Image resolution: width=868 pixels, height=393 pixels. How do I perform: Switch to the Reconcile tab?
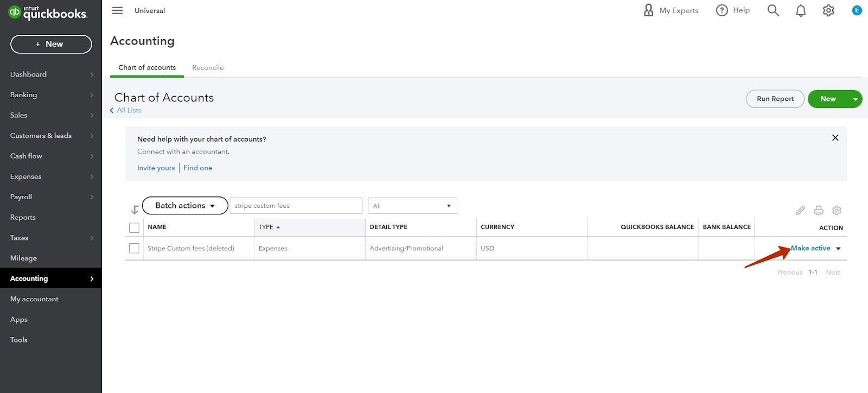point(208,68)
